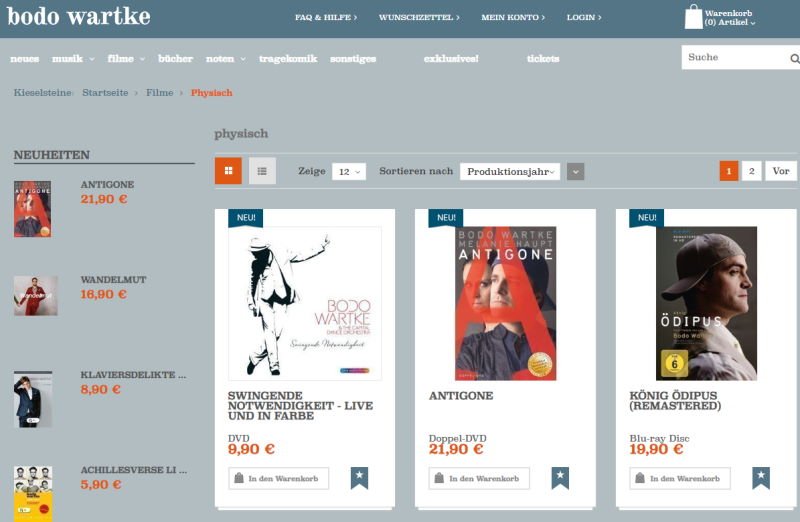Open Antigone thumbnail in Neuheiten sidebar
Image resolution: width=800 pixels, height=522 pixels.
[32, 209]
